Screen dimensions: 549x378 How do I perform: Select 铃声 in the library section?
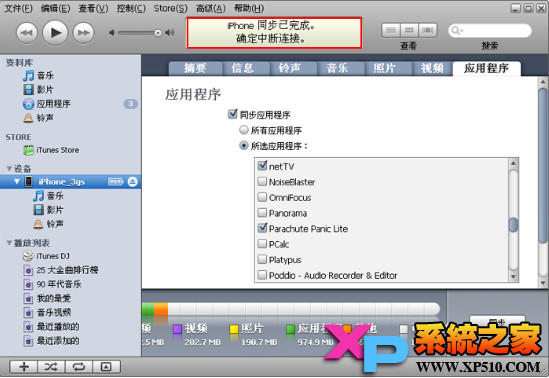pos(39,118)
